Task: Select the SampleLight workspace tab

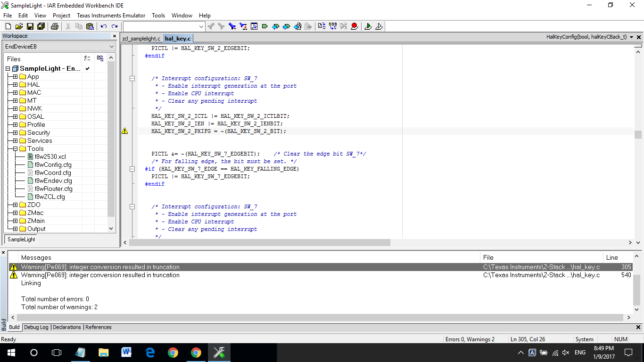Action: pyautogui.click(x=21, y=239)
